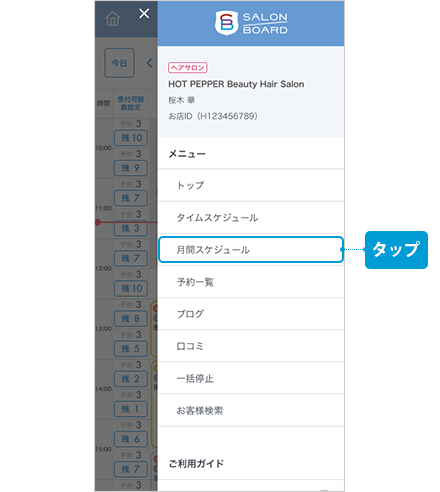Open the 口コミ menu item
This screenshot has width=440, height=492.
[251, 346]
